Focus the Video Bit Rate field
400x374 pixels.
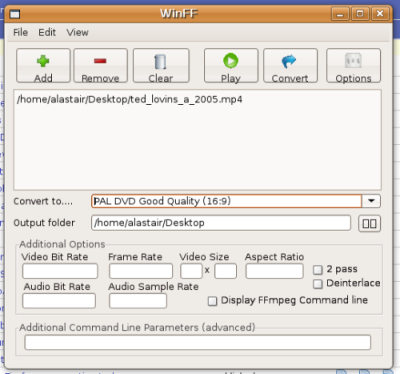coord(60,271)
